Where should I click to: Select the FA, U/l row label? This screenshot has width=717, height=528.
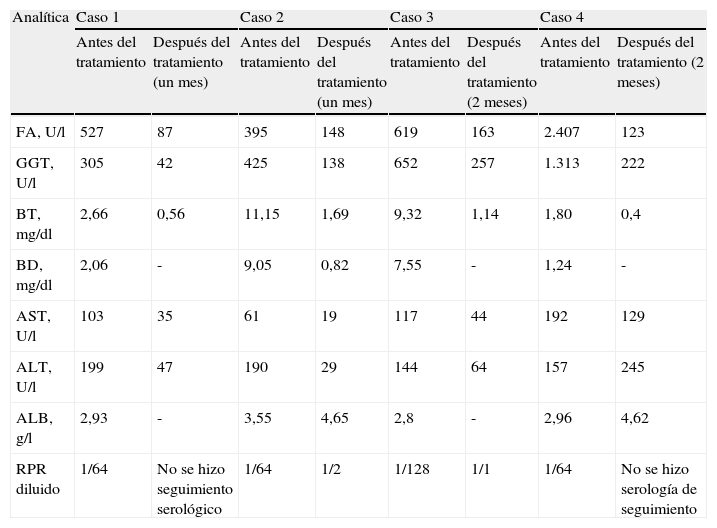[x=40, y=132]
